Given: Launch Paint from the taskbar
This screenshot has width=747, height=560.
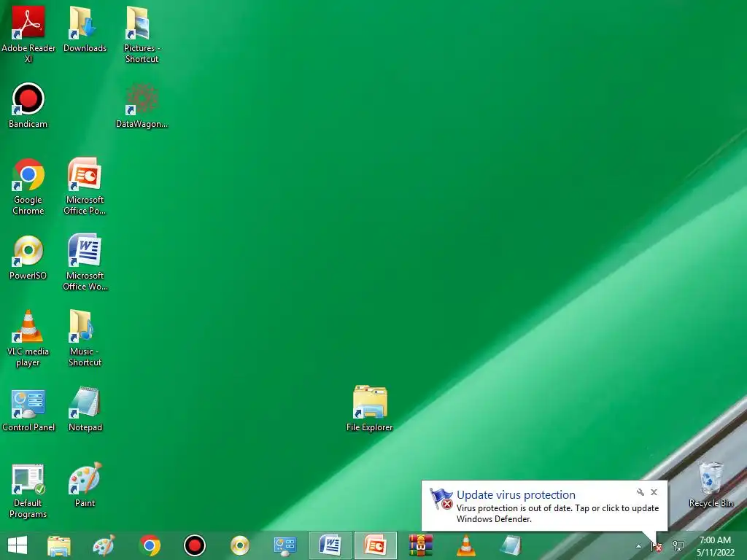Looking at the screenshot, I should [x=104, y=545].
